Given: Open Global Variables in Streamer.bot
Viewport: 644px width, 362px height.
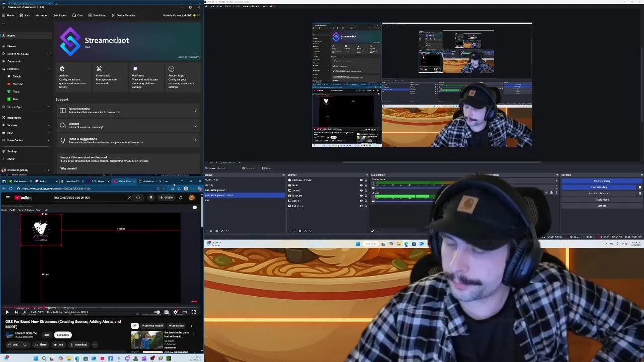Looking at the screenshot, I should [123, 15].
